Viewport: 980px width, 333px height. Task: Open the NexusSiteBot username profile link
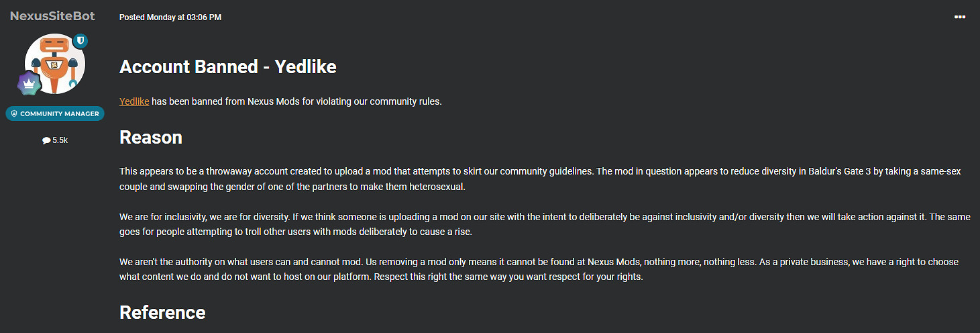coord(52,15)
